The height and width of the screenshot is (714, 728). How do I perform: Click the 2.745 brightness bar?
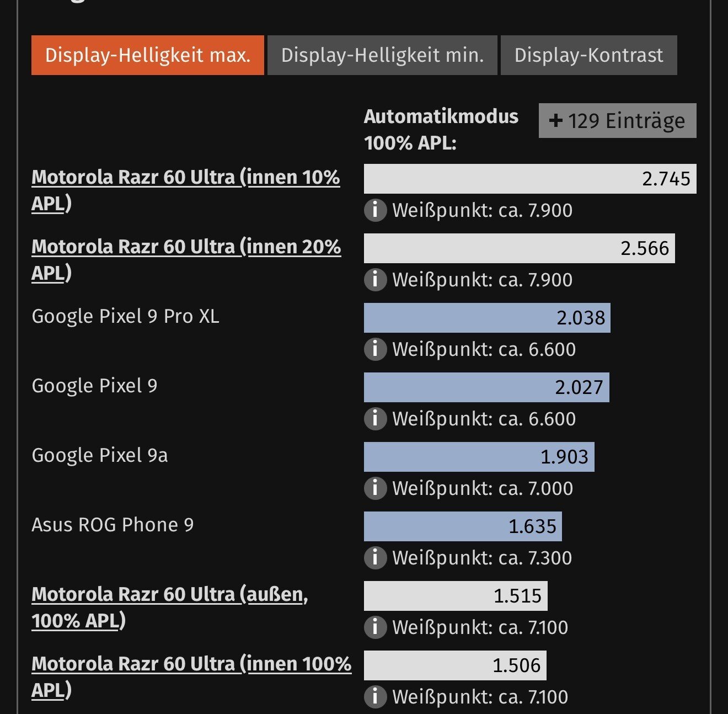point(529,179)
